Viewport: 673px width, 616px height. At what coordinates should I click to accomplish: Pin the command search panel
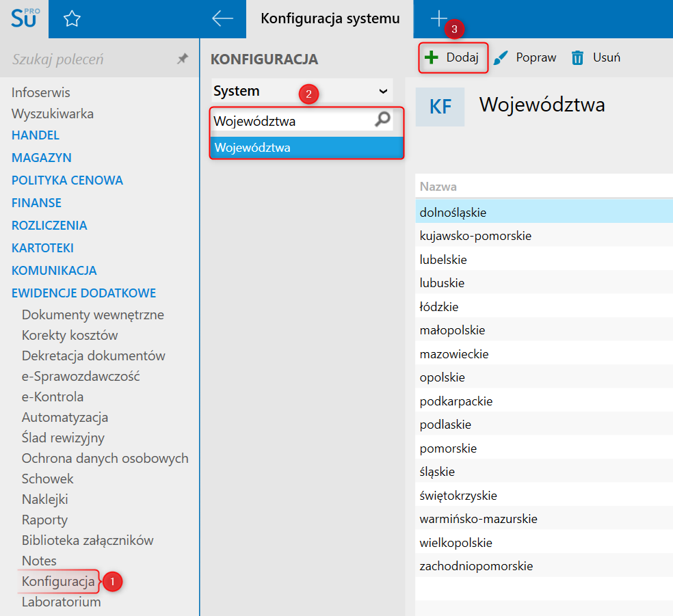[x=183, y=59]
